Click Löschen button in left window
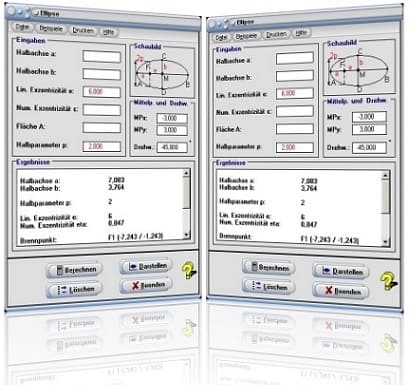This screenshot has height=385, width=409. [x=75, y=290]
